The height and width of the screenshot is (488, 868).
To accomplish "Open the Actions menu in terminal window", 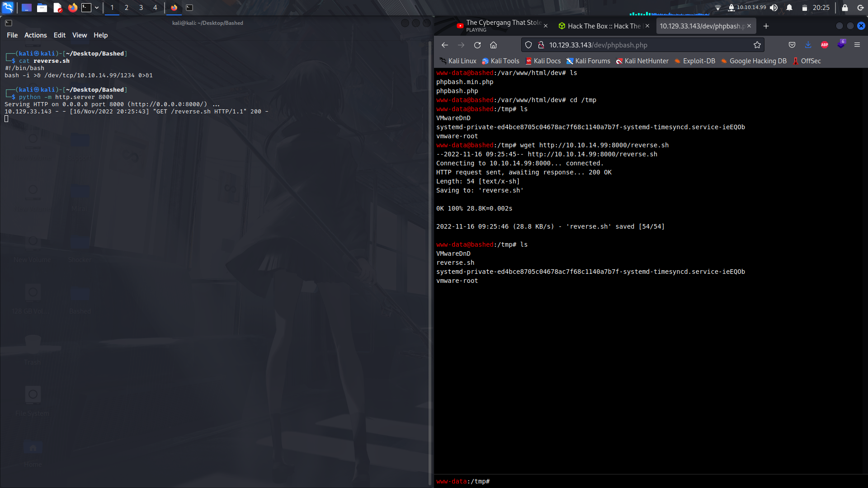I will click(35, 35).
